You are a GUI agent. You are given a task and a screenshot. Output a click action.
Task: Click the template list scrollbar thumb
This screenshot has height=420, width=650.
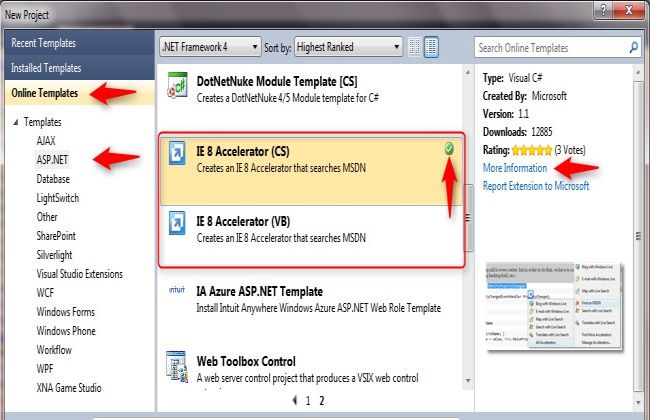pos(468,218)
